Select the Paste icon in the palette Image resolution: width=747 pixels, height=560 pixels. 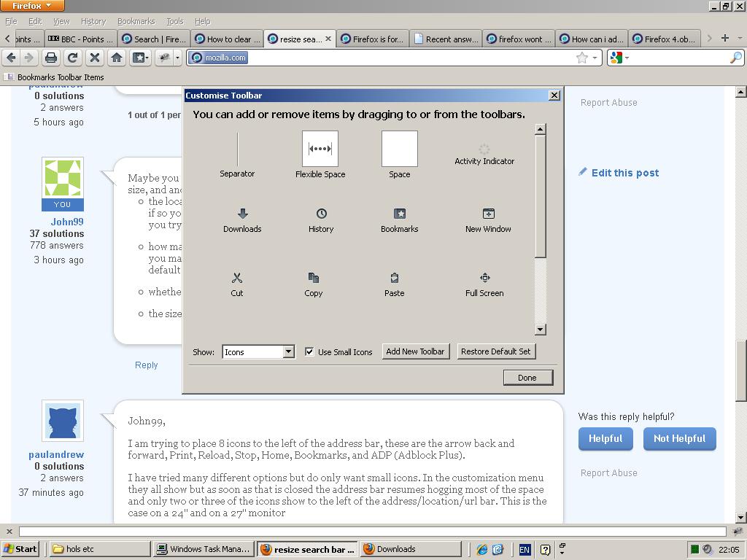pos(395,285)
